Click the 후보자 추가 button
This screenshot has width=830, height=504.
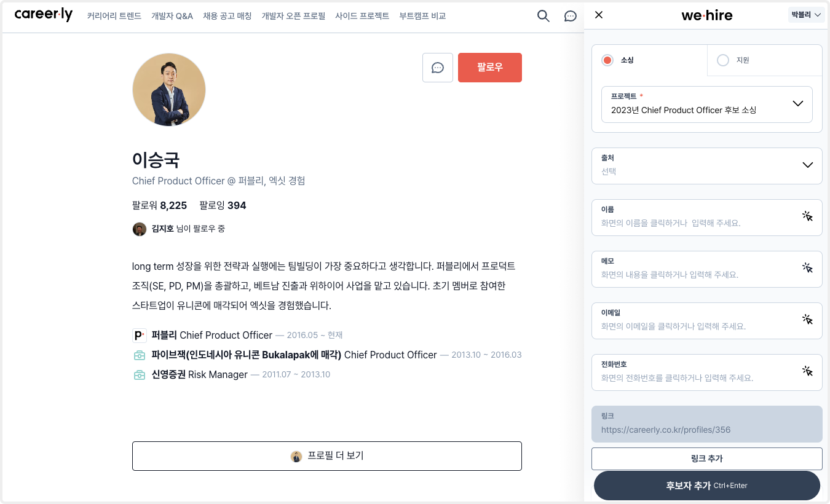click(707, 486)
